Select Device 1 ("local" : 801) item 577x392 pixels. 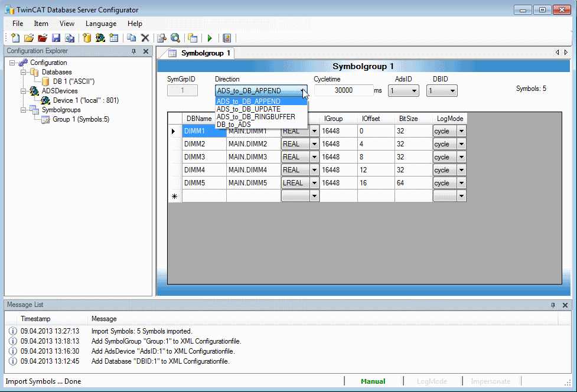coord(86,100)
